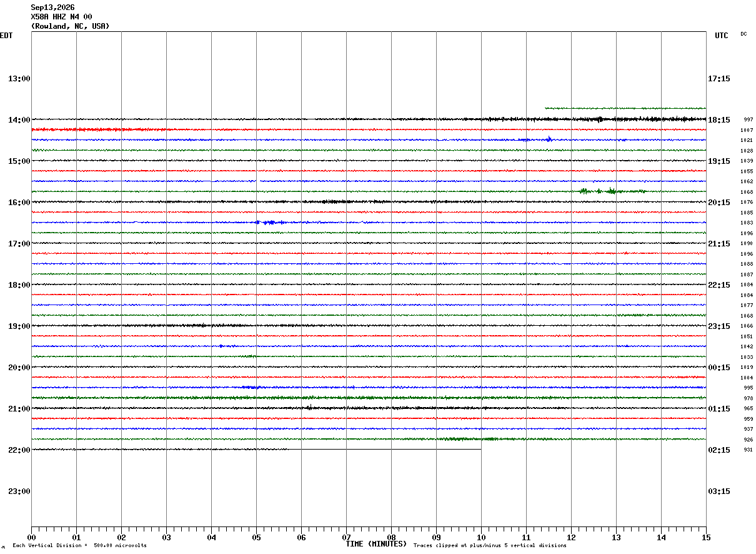Select the TIME (MINUTES) axis title
This screenshot has height=554, width=756.
pos(376,544)
